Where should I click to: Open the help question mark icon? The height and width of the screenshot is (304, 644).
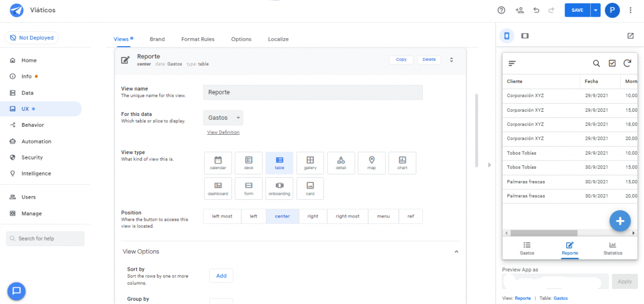tap(501, 10)
